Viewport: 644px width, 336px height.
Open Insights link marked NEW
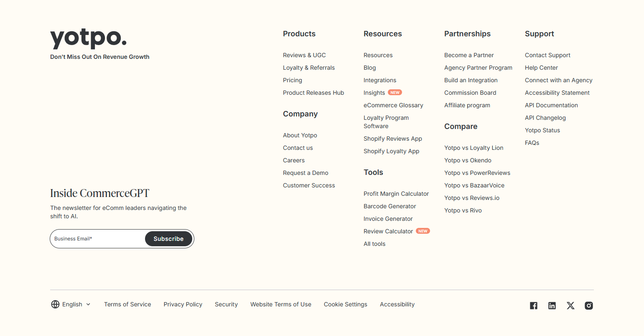(x=374, y=93)
